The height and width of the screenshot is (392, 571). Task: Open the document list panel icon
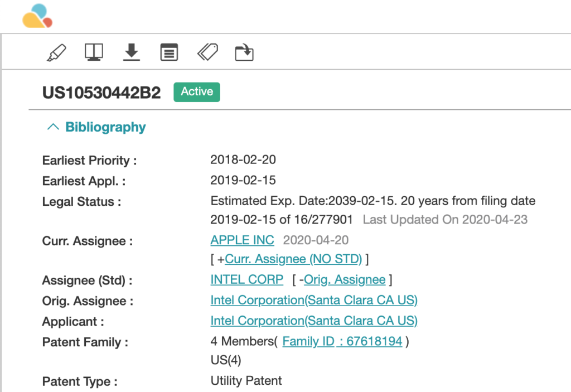[x=169, y=52]
